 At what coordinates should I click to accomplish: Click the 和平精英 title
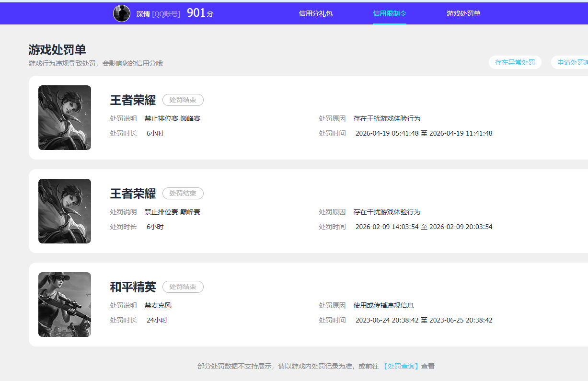[x=133, y=287]
